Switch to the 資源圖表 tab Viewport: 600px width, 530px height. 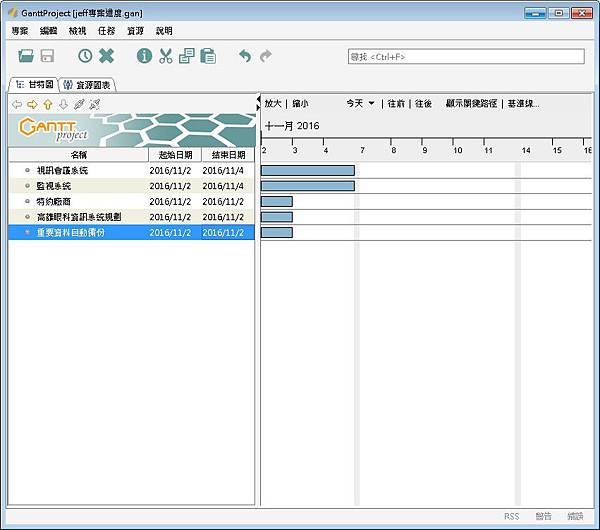click(87, 85)
